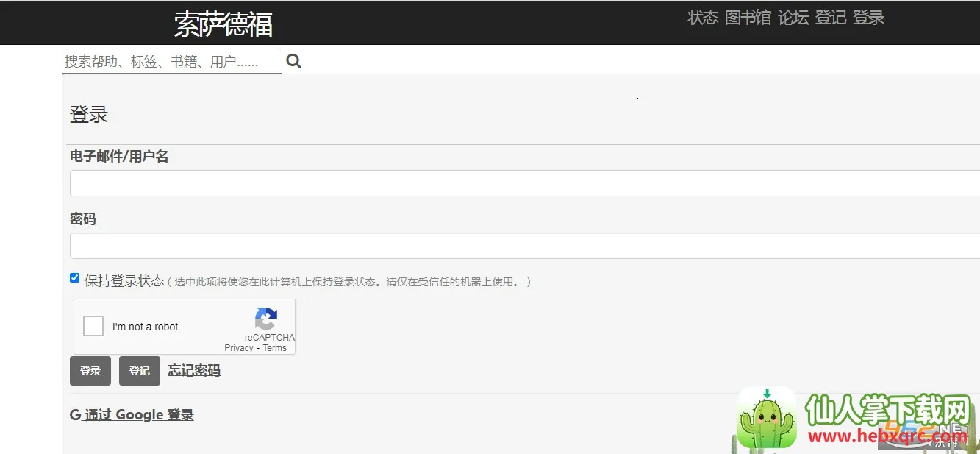Click the green cactus logo
The width and height of the screenshot is (980, 454).
click(767, 417)
